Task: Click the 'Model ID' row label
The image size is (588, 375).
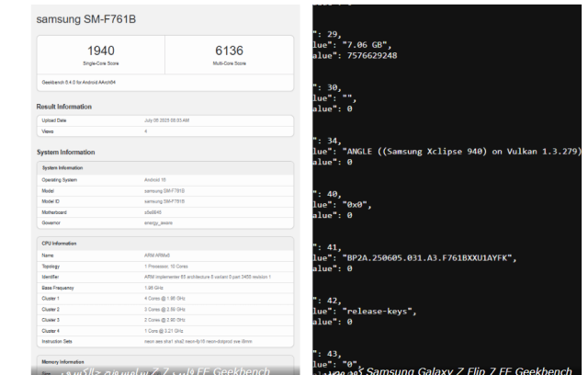Action: point(51,202)
